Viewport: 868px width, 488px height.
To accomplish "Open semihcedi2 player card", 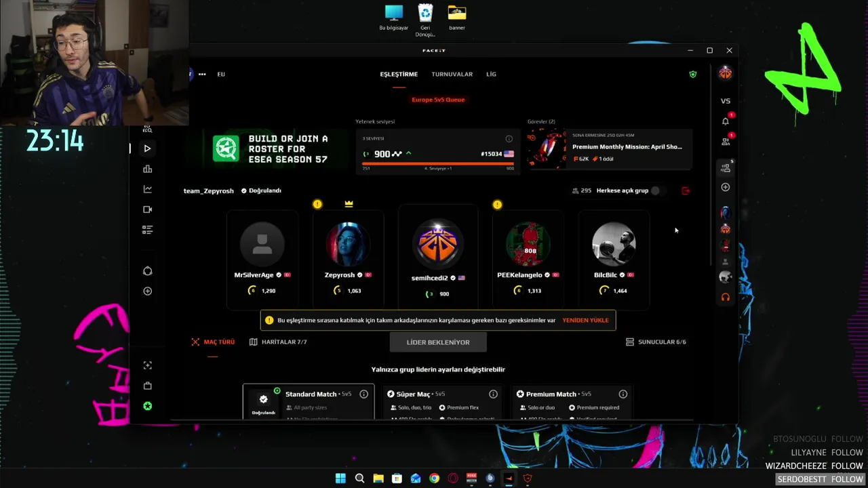I will tap(438, 258).
